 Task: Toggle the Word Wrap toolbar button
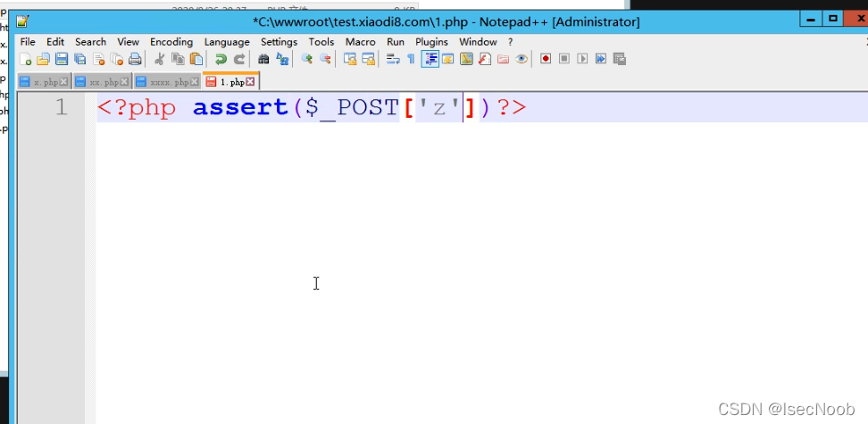[x=393, y=59]
